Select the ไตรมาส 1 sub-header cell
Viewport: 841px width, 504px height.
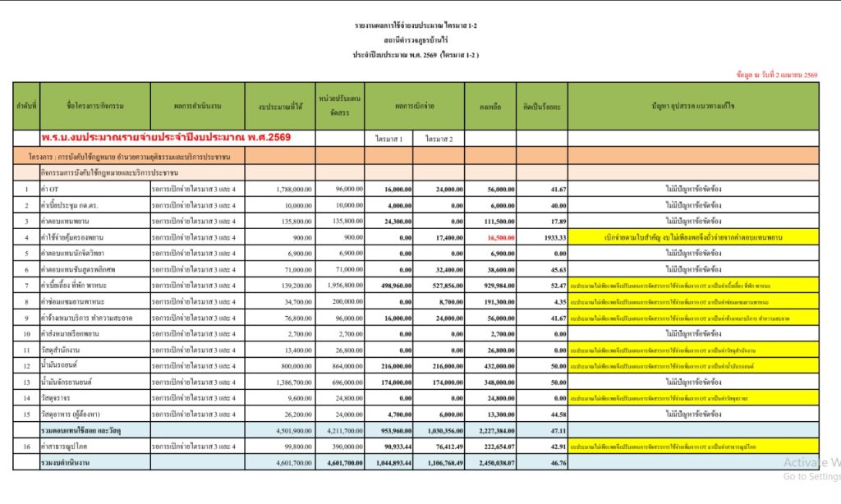tap(388, 139)
